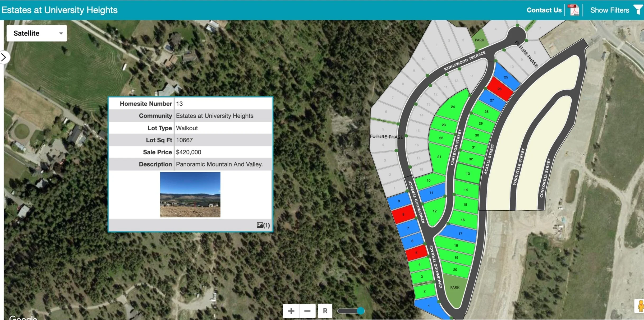Screen dimensions: 644x320
Task: Reset the map with R button
Action: [x=325, y=311]
